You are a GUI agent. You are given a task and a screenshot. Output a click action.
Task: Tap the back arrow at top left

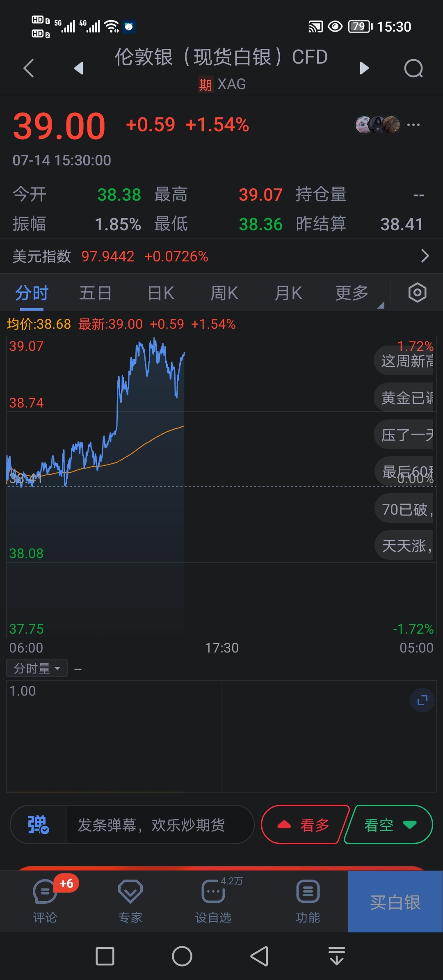pos(28,68)
